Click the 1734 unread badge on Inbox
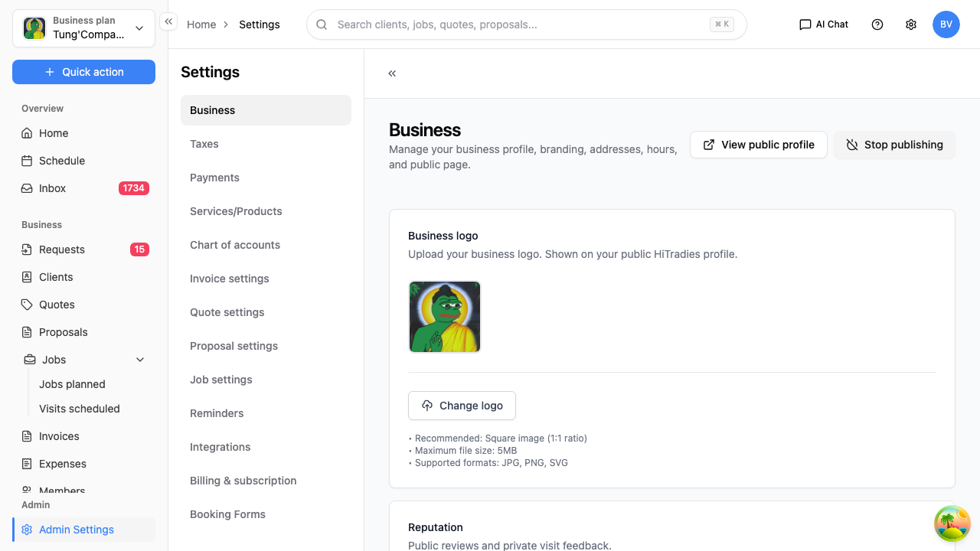Image resolution: width=980 pixels, height=551 pixels. tap(133, 188)
